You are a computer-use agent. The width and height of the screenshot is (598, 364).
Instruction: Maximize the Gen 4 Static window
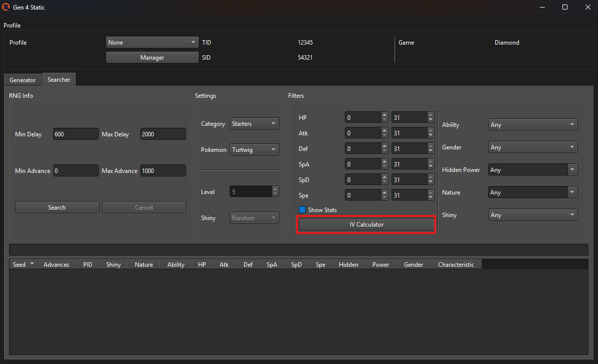coord(565,7)
